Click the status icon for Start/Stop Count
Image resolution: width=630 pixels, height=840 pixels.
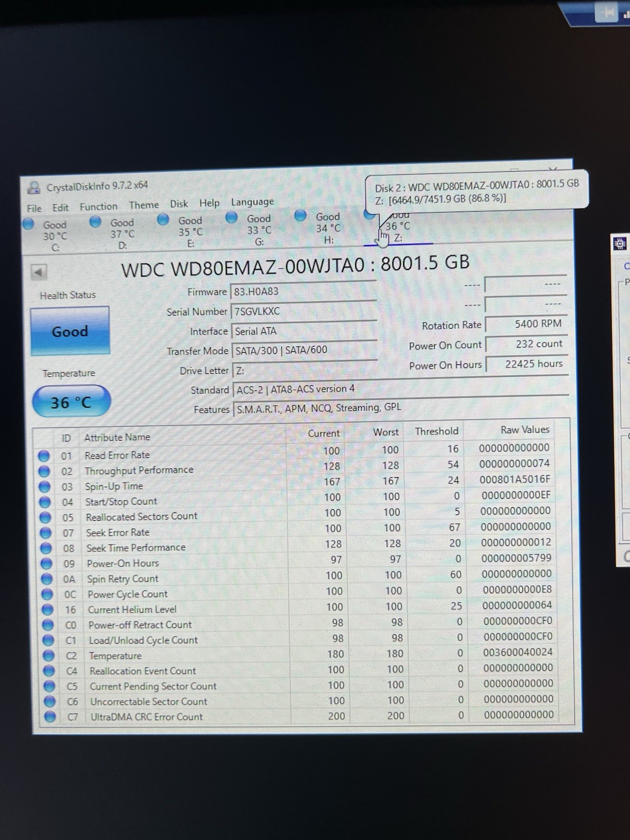coord(45,502)
